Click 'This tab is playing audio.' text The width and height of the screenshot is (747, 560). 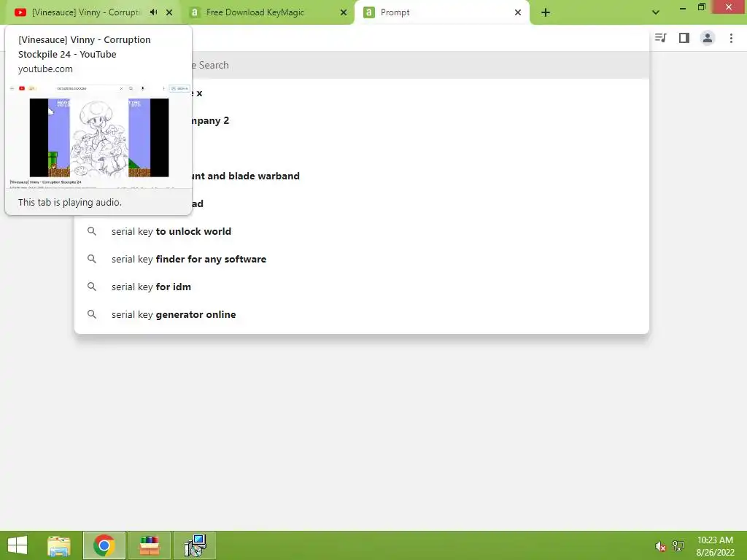click(70, 203)
